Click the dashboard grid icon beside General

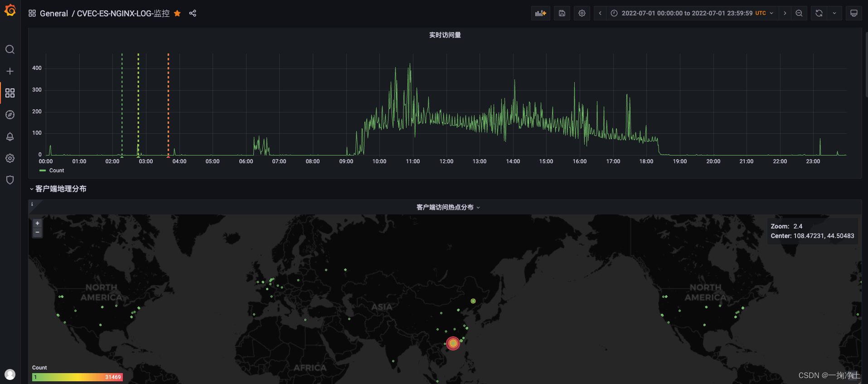(32, 13)
